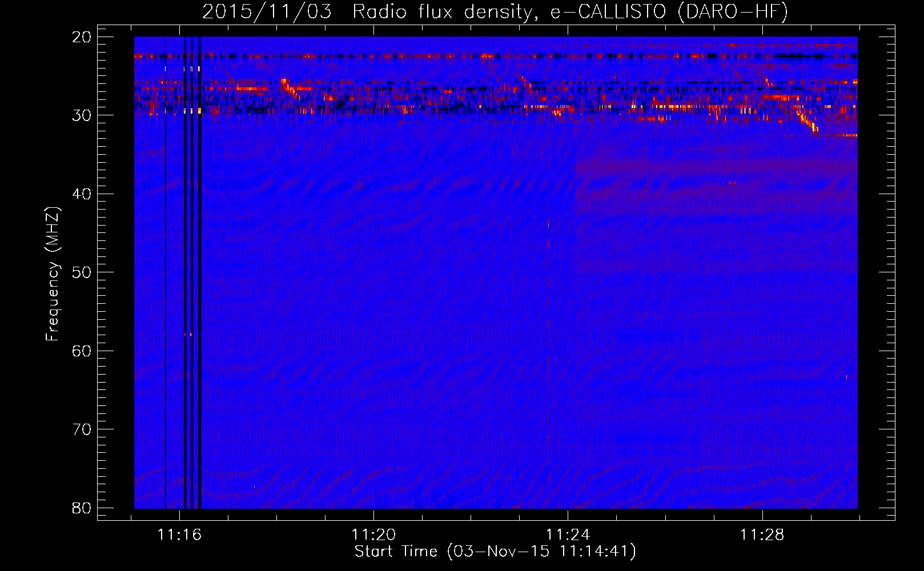Click the 80 frequency tick label

pyautogui.click(x=82, y=508)
